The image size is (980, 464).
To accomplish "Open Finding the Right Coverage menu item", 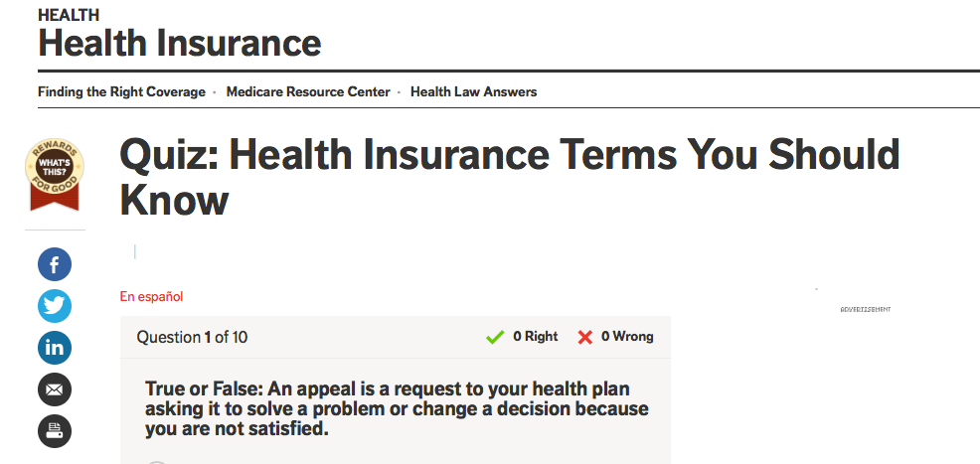I will 121,91.
